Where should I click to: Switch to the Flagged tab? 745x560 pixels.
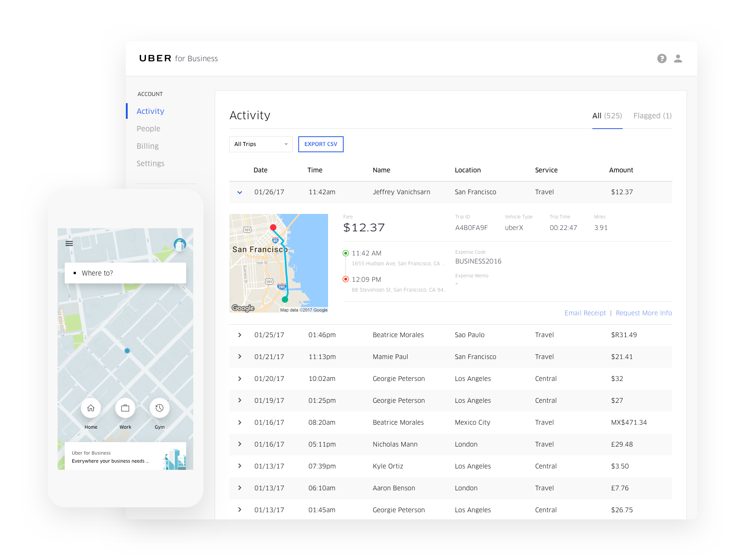coord(652,116)
